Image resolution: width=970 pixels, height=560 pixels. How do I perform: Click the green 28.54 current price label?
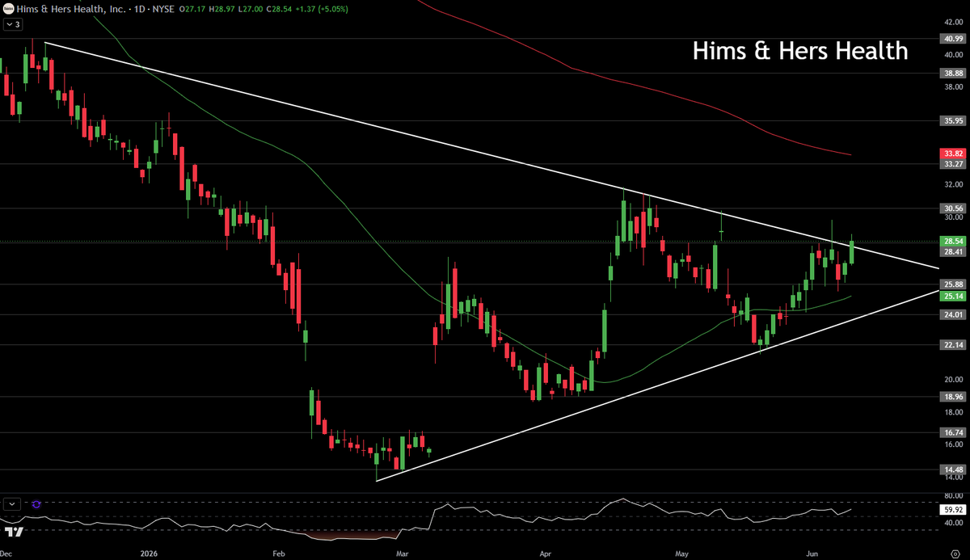tap(952, 241)
